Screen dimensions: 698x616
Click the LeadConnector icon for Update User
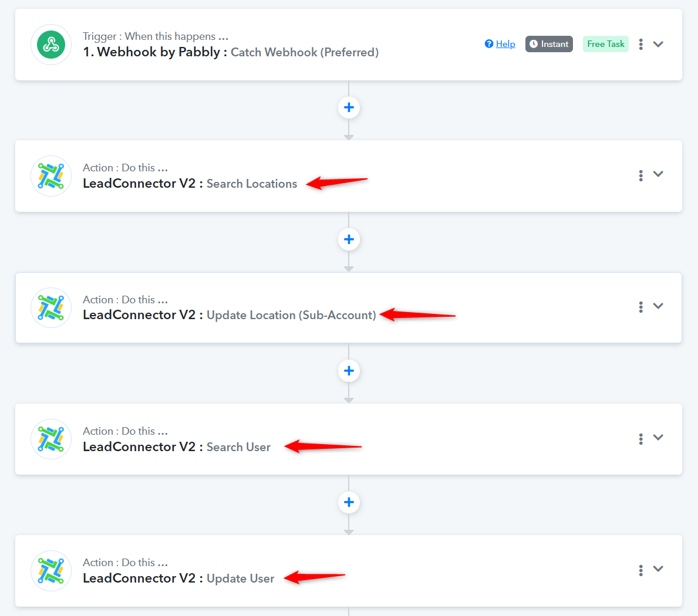tap(51, 571)
